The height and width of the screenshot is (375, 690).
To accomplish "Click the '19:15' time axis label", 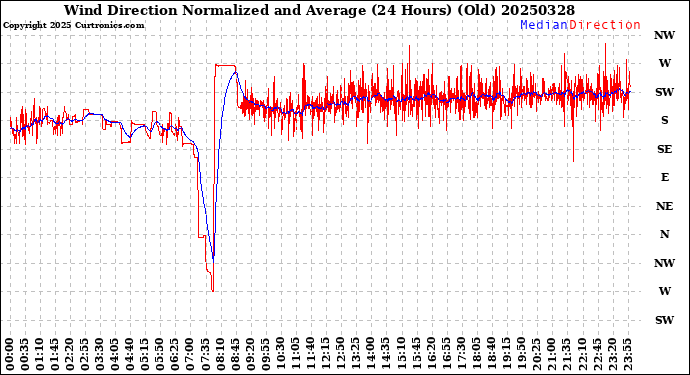I will (505, 354).
